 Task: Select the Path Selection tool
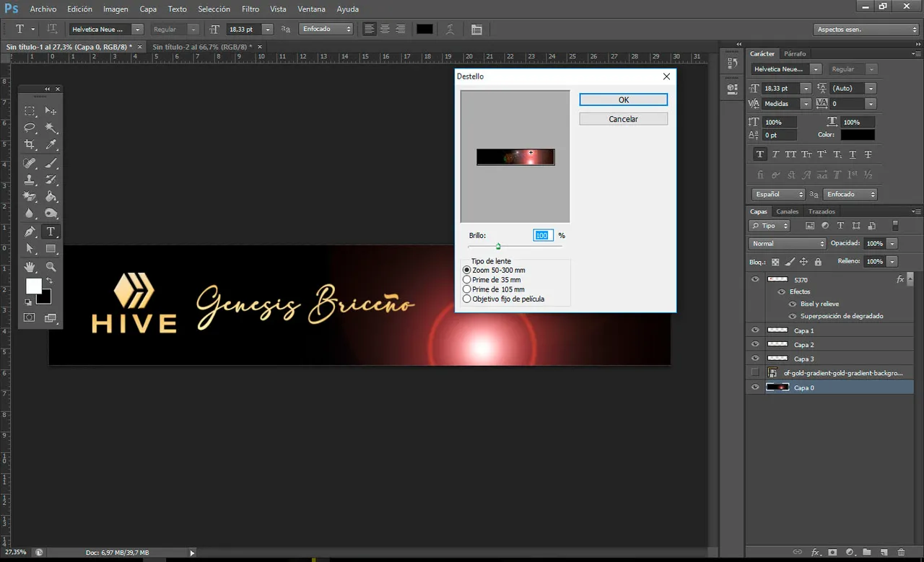point(30,249)
